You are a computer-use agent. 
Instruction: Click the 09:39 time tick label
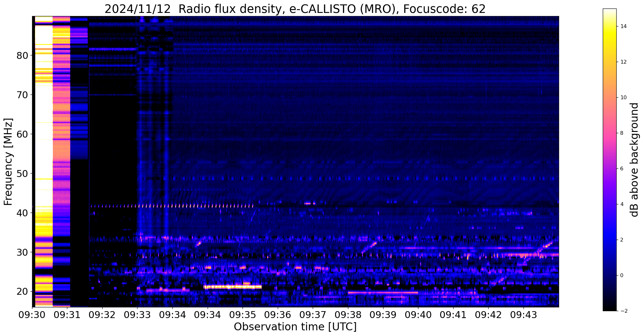point(383,314)
